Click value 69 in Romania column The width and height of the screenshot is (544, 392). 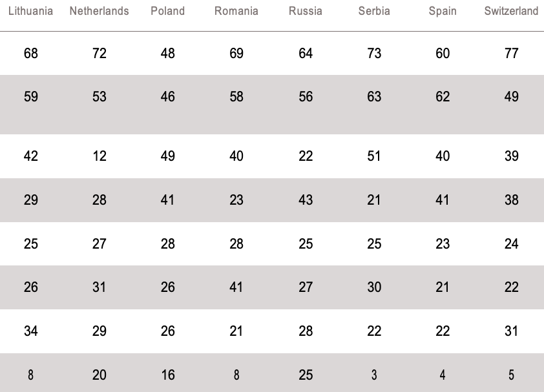click(236, 53)
